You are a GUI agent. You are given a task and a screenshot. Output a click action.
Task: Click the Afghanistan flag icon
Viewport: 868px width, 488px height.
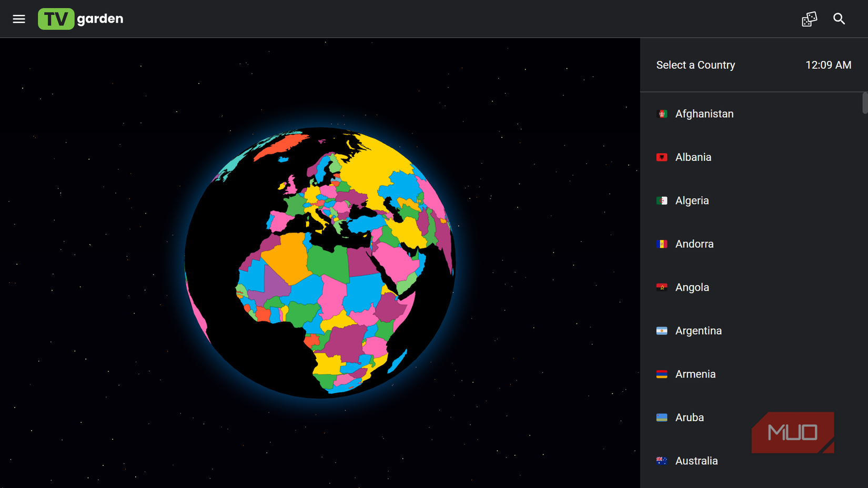point(662,114)
